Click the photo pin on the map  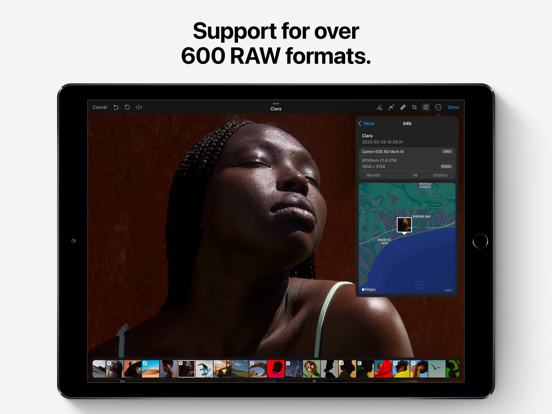point(404,225)
